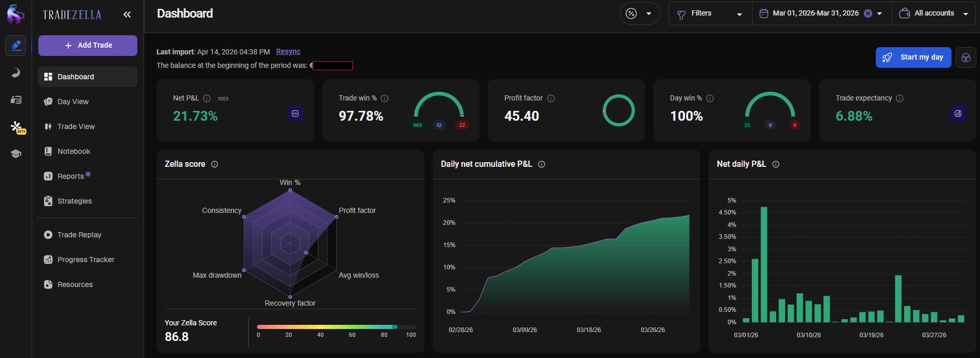This screenshot has height=358, width=980.
Task: Click the Add Trade button
Action: point(88,46)
